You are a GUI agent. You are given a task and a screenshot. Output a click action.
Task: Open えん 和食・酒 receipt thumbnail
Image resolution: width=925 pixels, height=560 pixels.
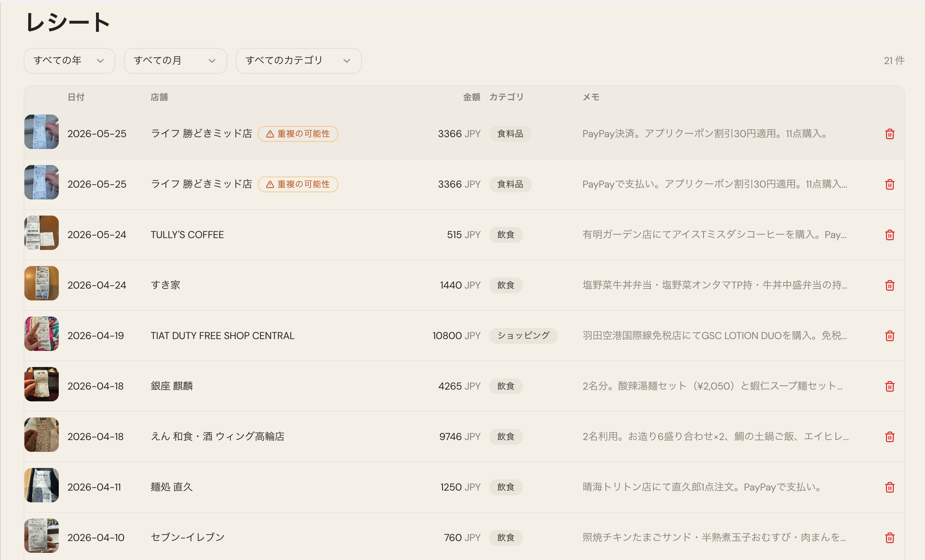coord(42,434)
